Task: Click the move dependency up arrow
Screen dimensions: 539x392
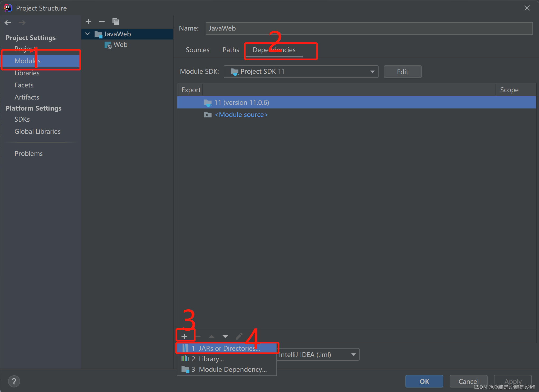Action: [x=211, y=336]
